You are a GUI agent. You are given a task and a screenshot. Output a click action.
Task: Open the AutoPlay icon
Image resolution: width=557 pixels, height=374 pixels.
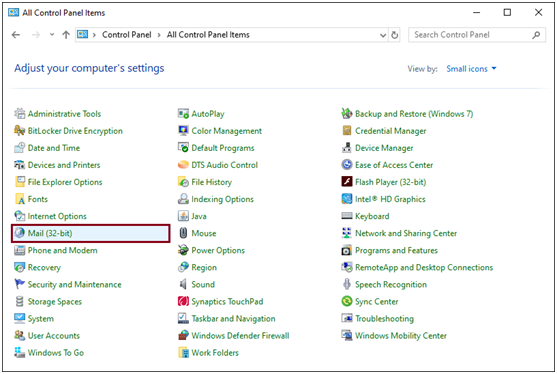[183, 114]
